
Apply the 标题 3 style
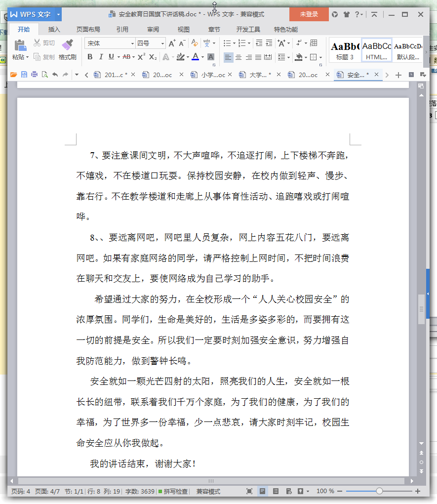click(x=345, y=50)
